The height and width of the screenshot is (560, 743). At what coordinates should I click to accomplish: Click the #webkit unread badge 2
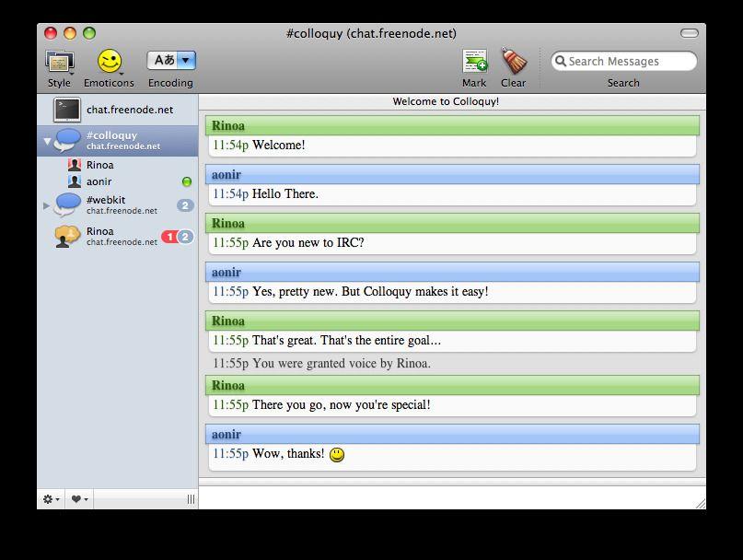click(x=185, y=205)
